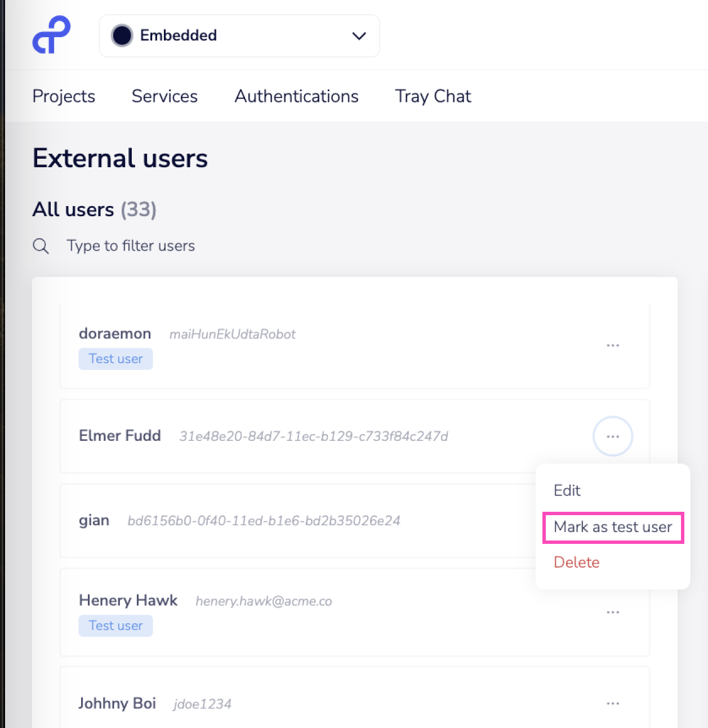Open the Authentications section
This screenshot has height=728, width=708.
pos(296,96)
